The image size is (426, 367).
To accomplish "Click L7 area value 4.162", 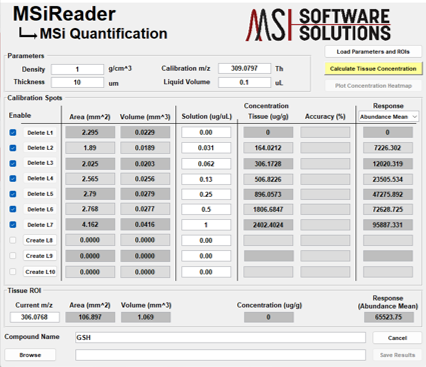I will pyautogui.click(x=90, y=224).
